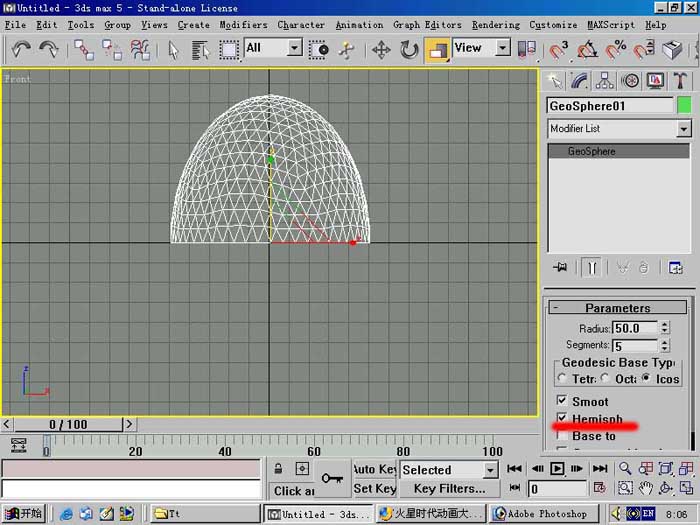Click GeoSphere01 object color swatch
Viewport: 700px width, 525px height.
pos(683,106)
